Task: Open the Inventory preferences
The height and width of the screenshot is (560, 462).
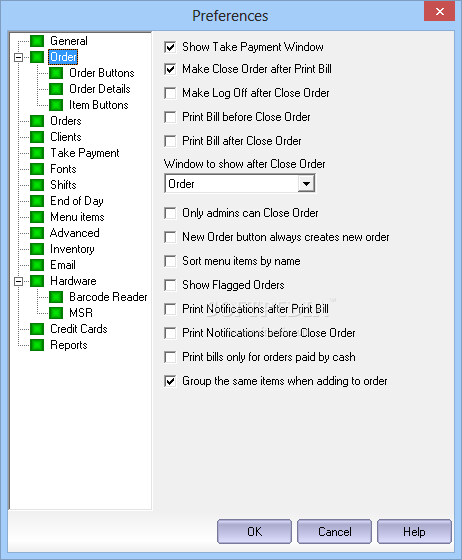Action: [x=72, y=249]
